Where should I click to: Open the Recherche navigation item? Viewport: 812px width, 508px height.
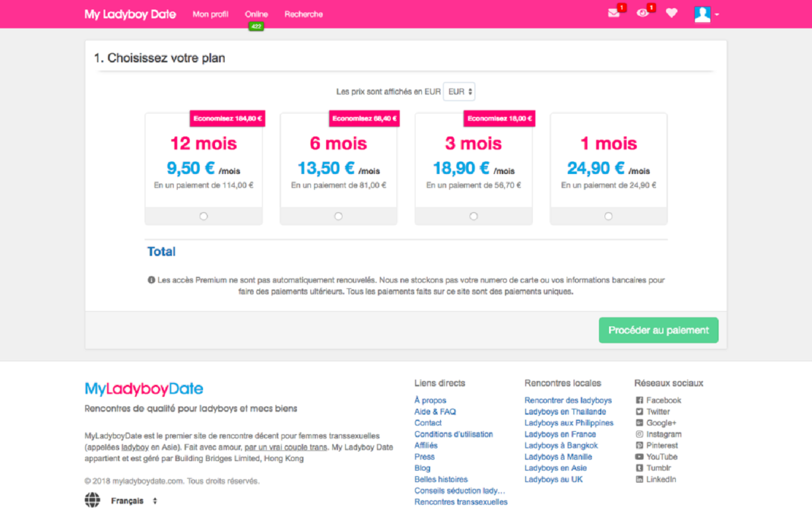303,14
